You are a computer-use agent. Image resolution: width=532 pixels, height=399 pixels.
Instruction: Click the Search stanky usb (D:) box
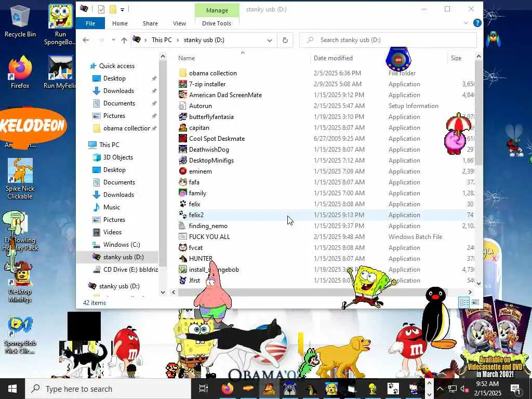[388, 40]
